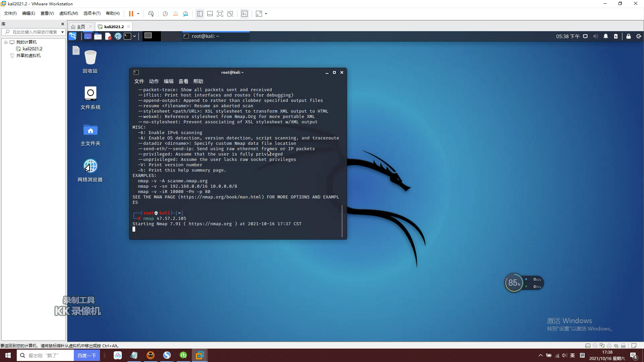The width and height of the screenshot is (644, 362).
Task: Open the Kali dragon applications menu
Action: pos(73,36)
